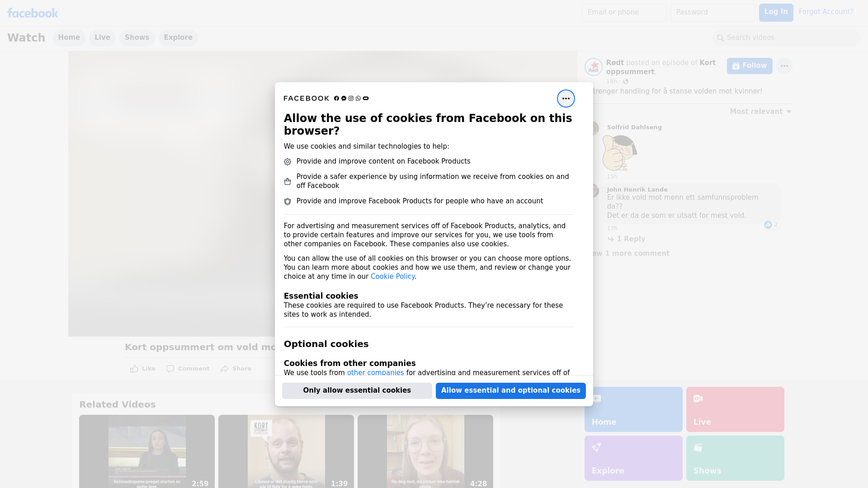Expand the 1 Reply thread
Viewport: 868px width, 488px height.
pyautogui.click(x=626, y=239)
